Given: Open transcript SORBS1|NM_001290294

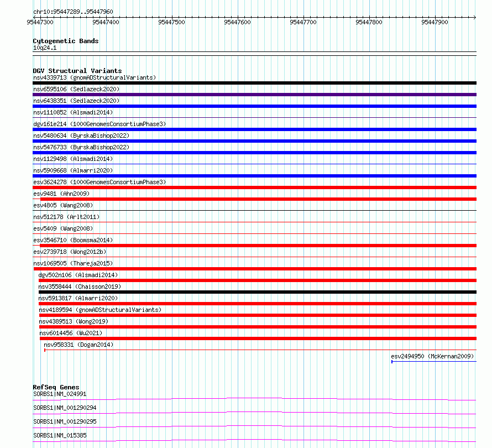Looking at the screenshot, I should 65,408.
